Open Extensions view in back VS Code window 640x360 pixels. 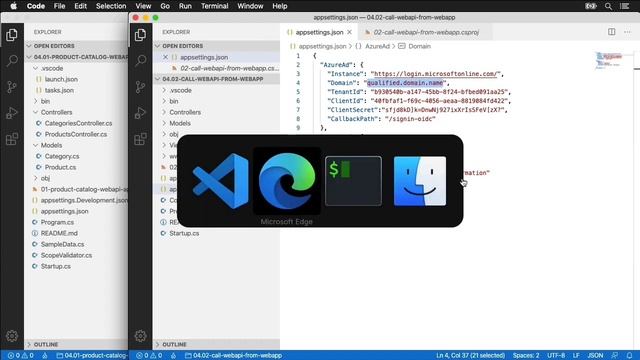(x=12, y=139)
